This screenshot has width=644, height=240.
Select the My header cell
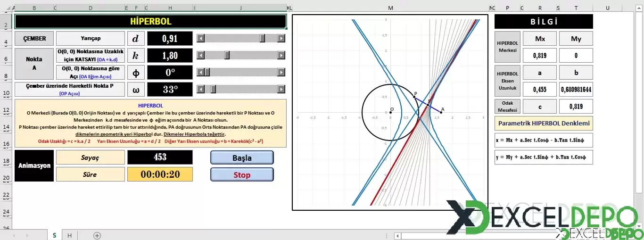576,39
